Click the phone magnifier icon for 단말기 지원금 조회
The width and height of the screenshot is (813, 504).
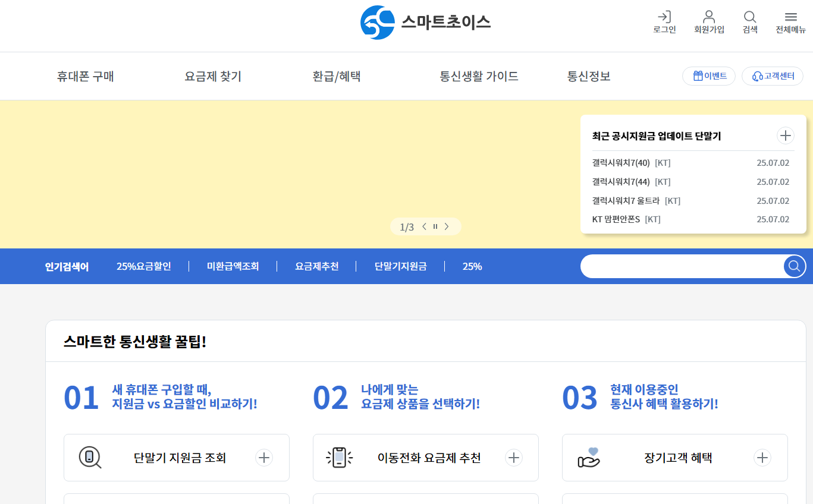[x=90, y=458]
